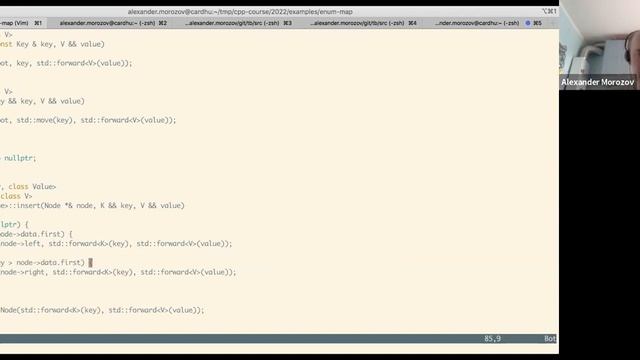Click the ', class Value>' line

28,187
